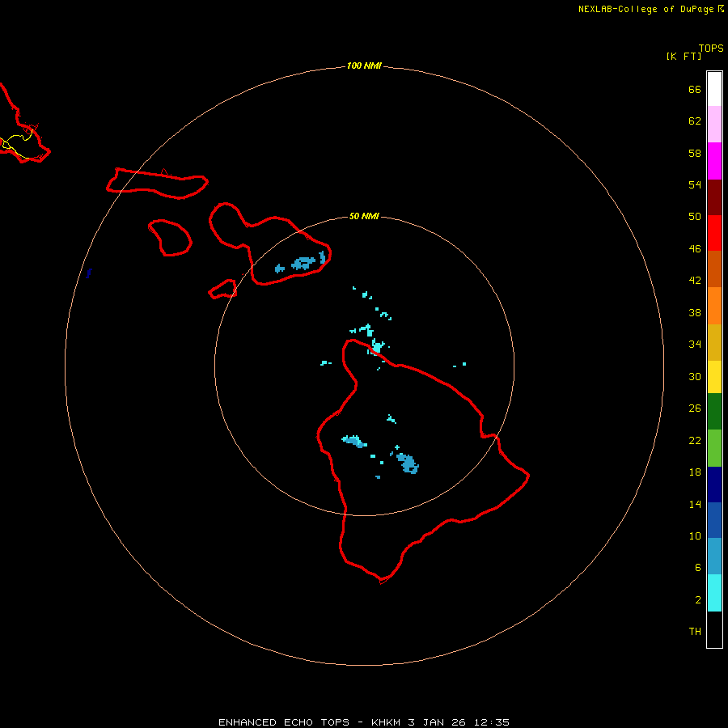Click the small dark blue echo west of Lanai
The image size is (728, 728).
coord(89,273)
